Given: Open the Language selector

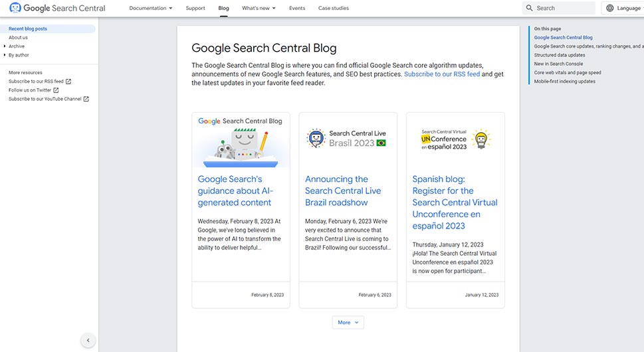Looking at the screenshot, I should point(623,8).
